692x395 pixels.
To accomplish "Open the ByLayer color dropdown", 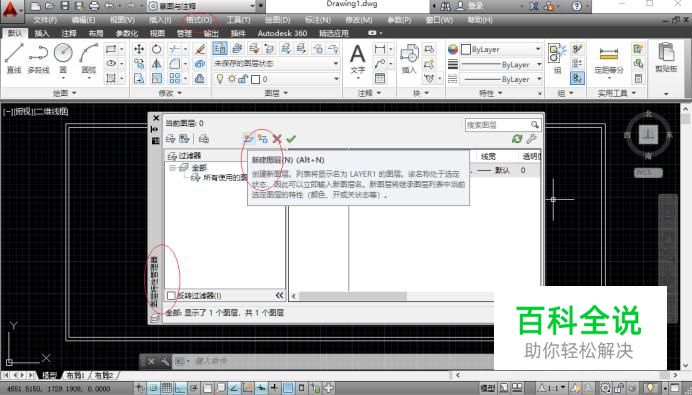I will [x=501, y=49].
